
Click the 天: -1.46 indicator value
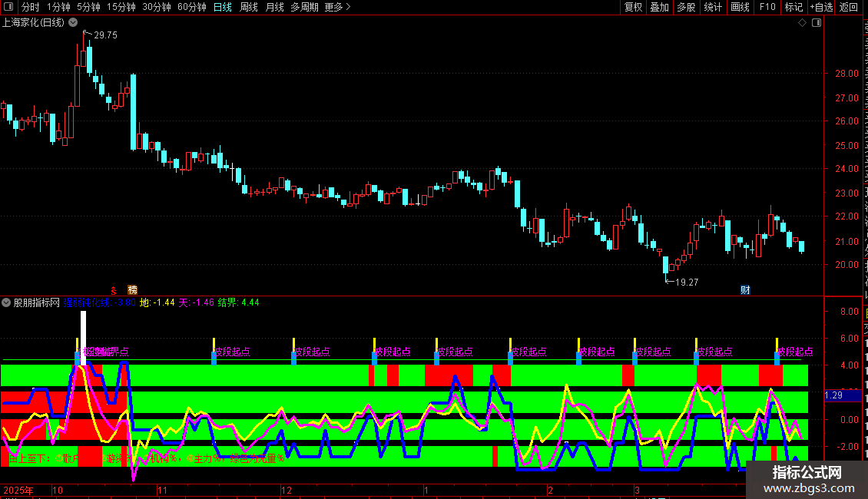coord(196,302)
